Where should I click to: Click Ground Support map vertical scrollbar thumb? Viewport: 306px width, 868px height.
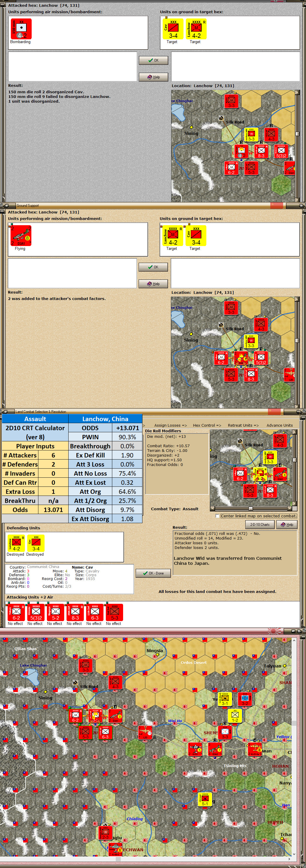pos(297,340)
